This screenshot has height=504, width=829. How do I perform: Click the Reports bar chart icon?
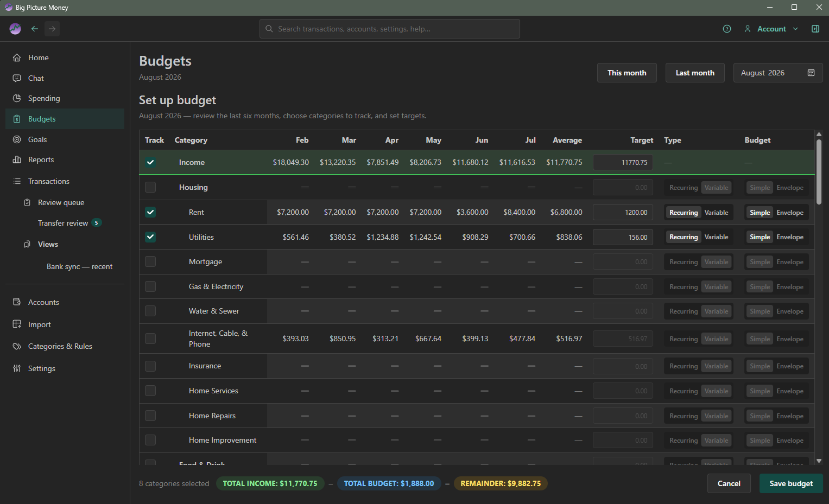(x=17, y=160)
